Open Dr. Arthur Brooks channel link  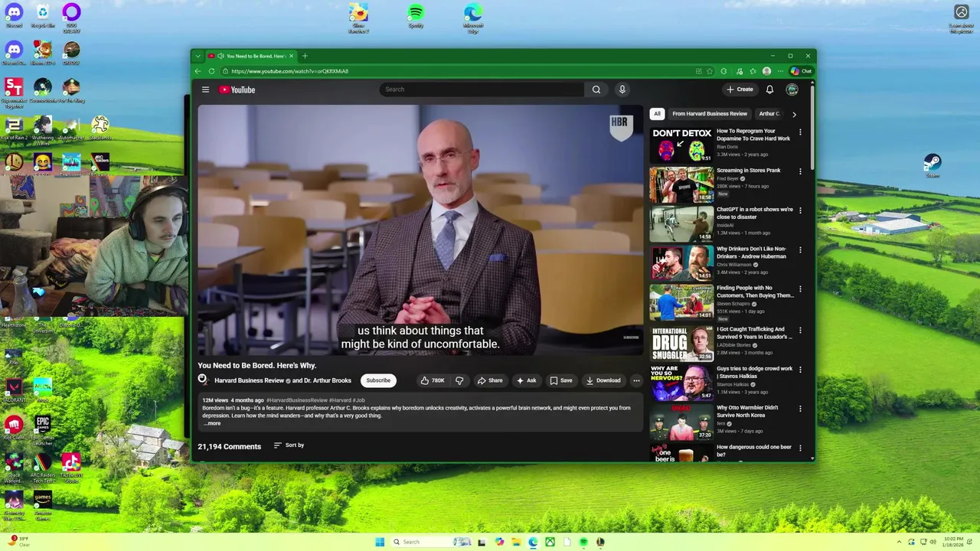tap(327, 380)
